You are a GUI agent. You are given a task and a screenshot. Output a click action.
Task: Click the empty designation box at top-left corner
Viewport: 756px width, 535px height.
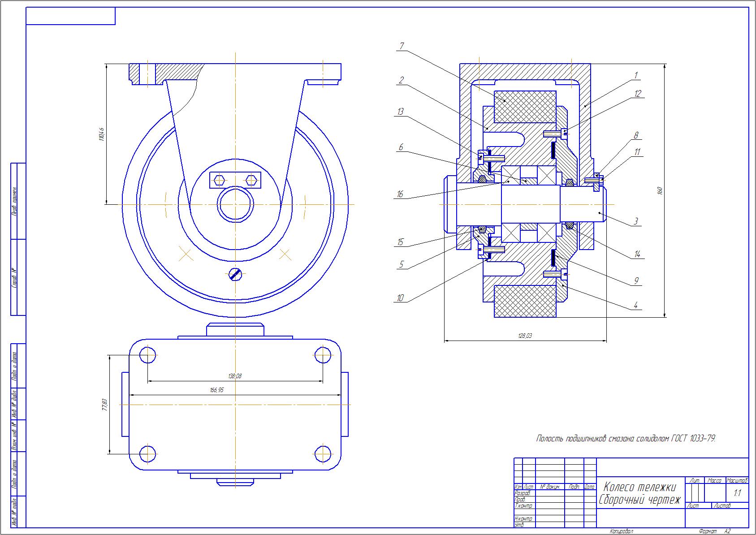pos(70,16)
